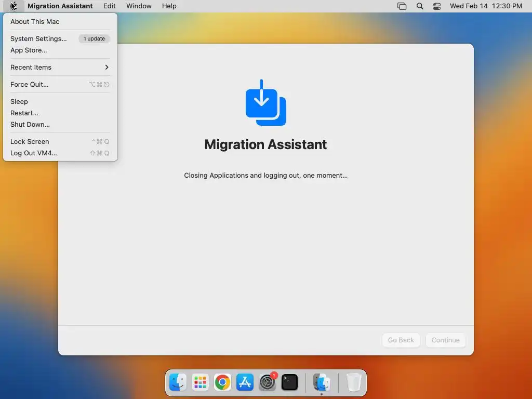Open the Trash in the Dock
This screenshot has width=532, height=399.
pos(354,382)
